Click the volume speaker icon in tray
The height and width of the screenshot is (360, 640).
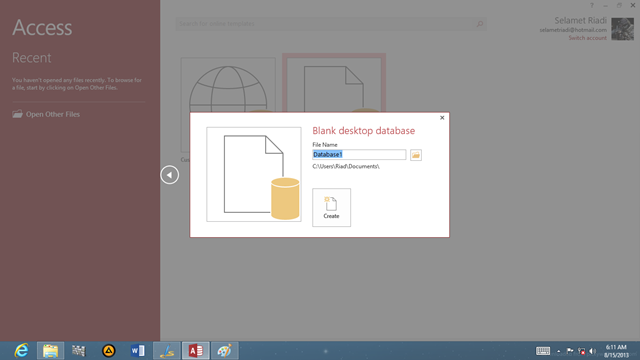pos(593,351)
